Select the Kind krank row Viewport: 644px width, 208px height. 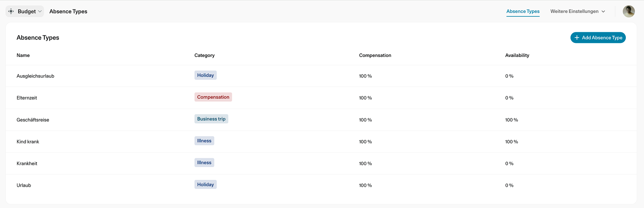[321, 142]
